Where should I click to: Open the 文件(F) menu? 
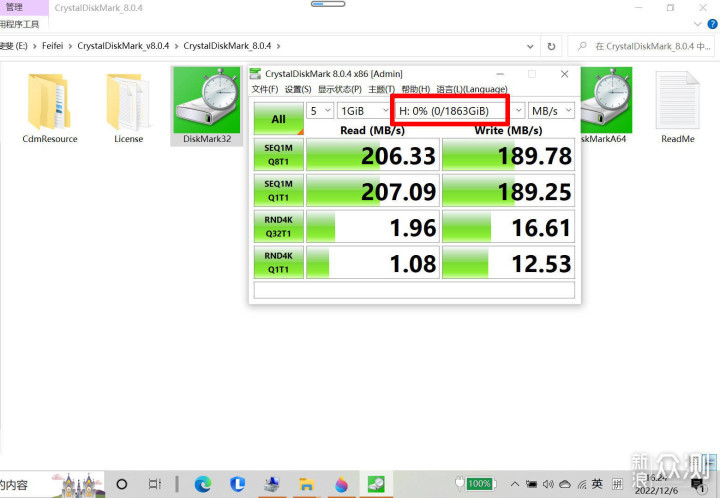(x=264, y=89)
